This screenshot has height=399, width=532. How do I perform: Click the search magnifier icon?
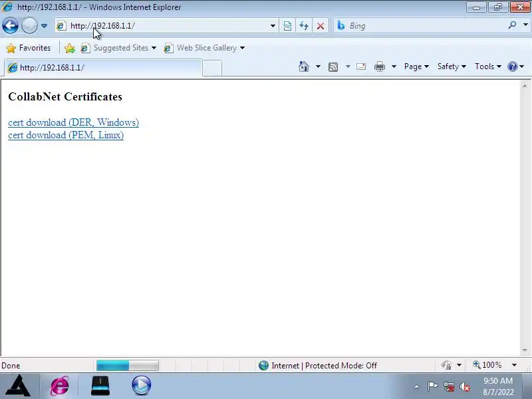tap(512, 25)
